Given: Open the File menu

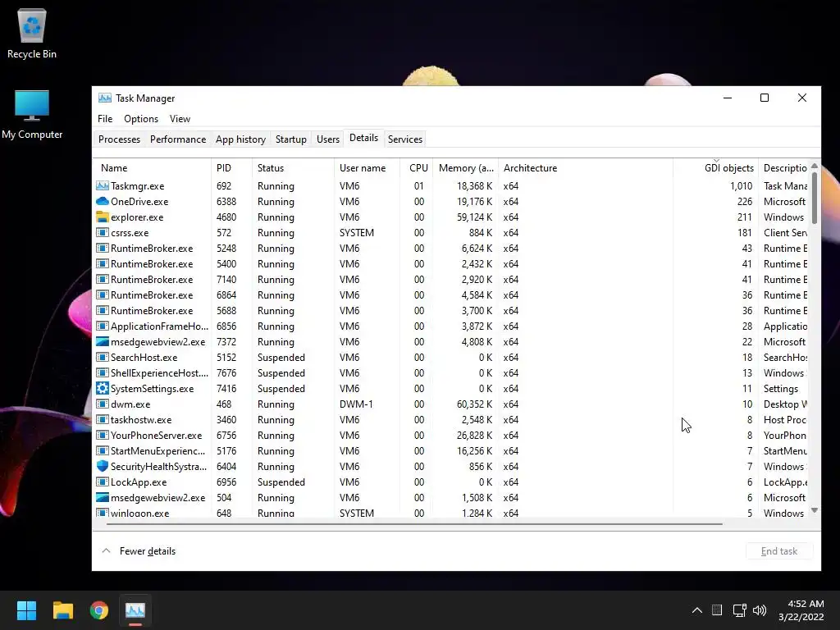Looking at the screenshot, I should [x=105, y=119].
